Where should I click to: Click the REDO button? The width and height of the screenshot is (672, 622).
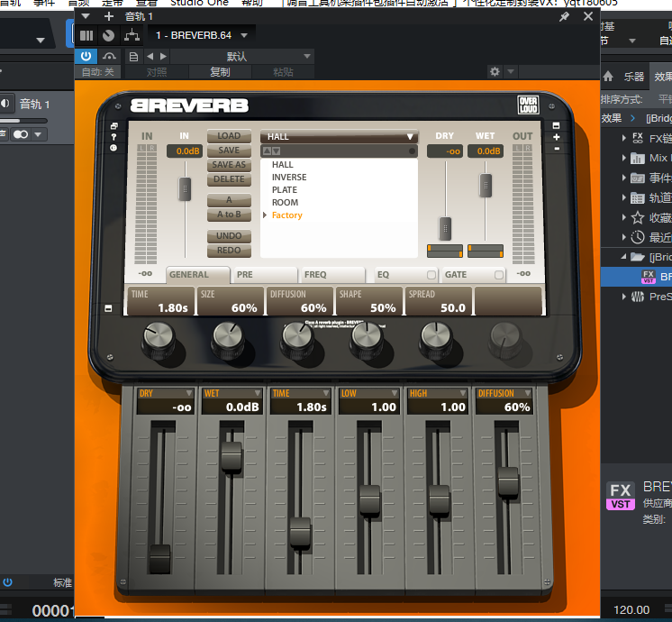229,251
